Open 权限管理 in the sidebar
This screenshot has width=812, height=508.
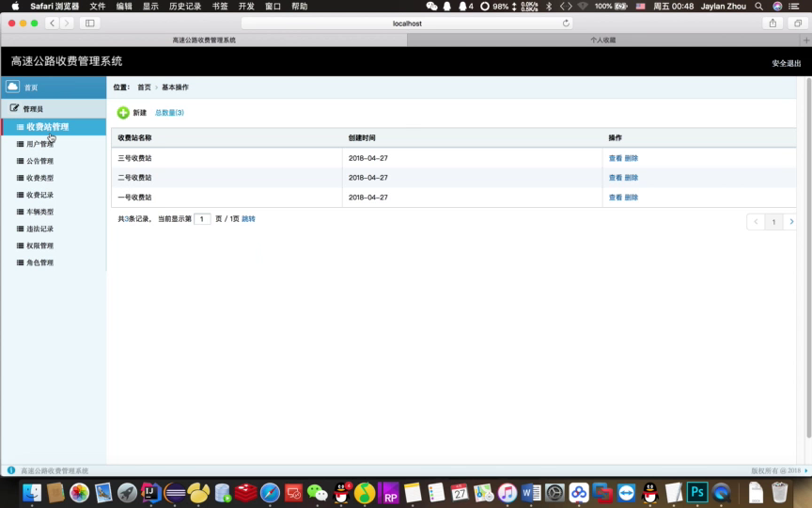(x=39, y=246)
